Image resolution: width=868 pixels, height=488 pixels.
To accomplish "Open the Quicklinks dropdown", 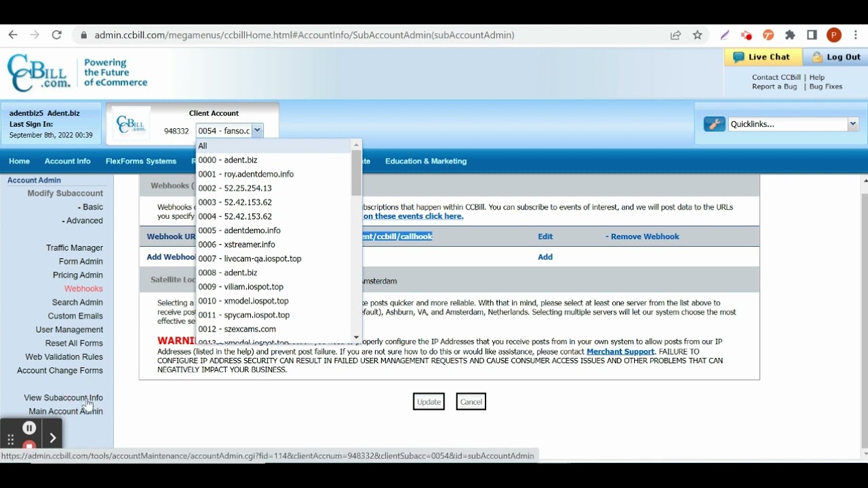I will click(x=793, y=124).
